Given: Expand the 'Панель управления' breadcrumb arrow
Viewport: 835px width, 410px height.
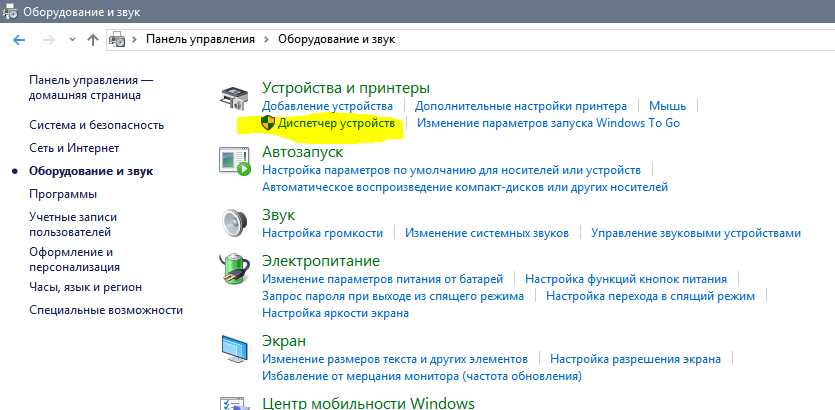Looking at the screenshot, I should pyautogui.click(x=267, y=39).
